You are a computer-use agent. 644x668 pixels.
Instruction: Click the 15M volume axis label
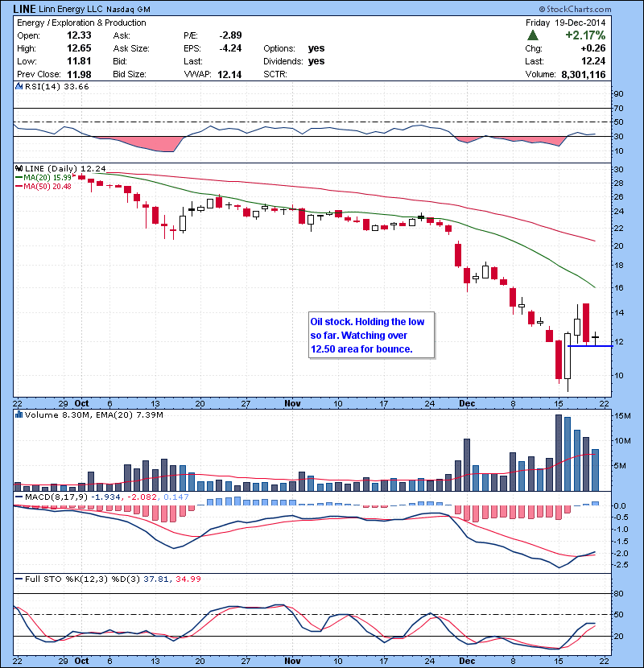(x=622, y=416)
